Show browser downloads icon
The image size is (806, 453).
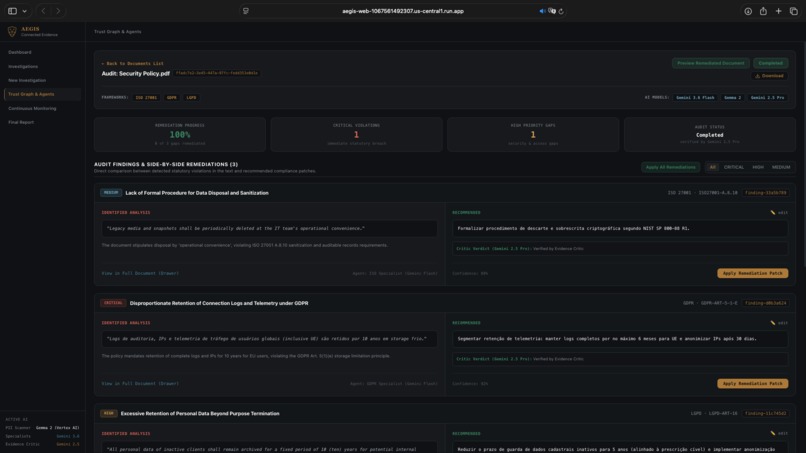click(x=748, y=11)
